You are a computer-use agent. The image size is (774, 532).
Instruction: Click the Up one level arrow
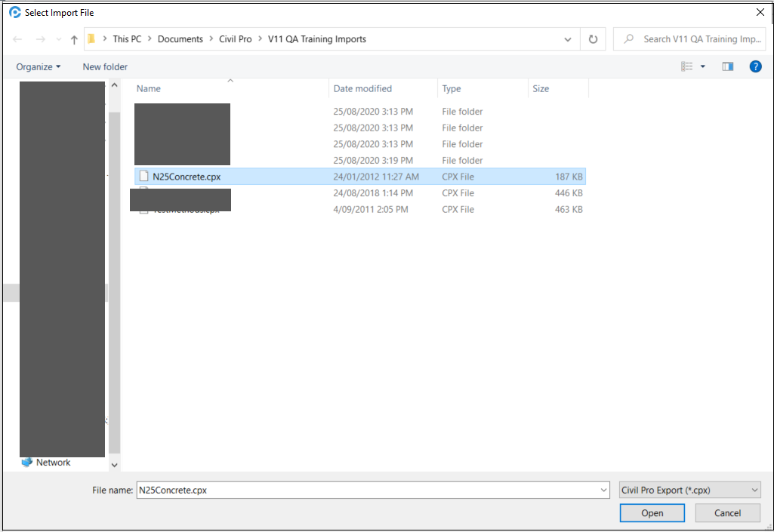[74, 39]
